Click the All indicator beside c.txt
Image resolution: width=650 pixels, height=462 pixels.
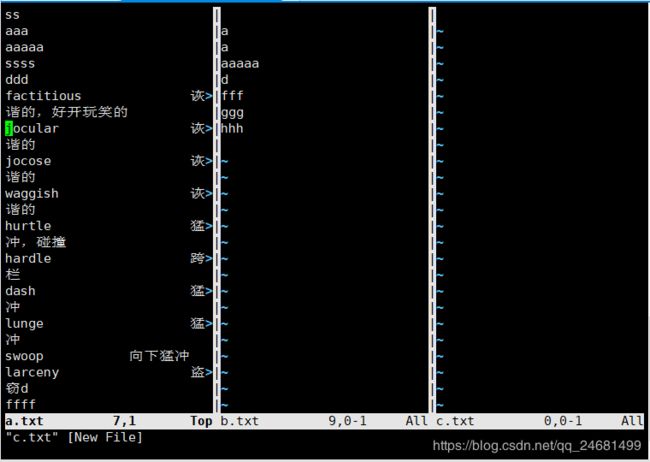pos(632,421)
